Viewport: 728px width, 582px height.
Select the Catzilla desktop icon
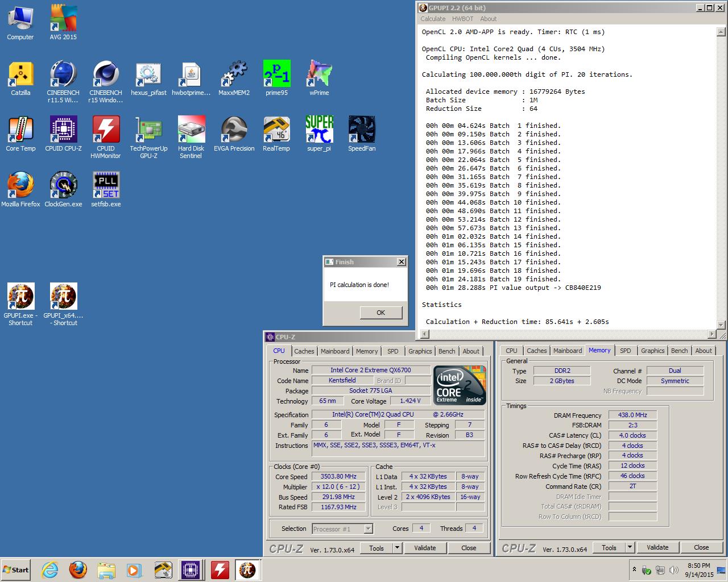click(x=20, y=78)
